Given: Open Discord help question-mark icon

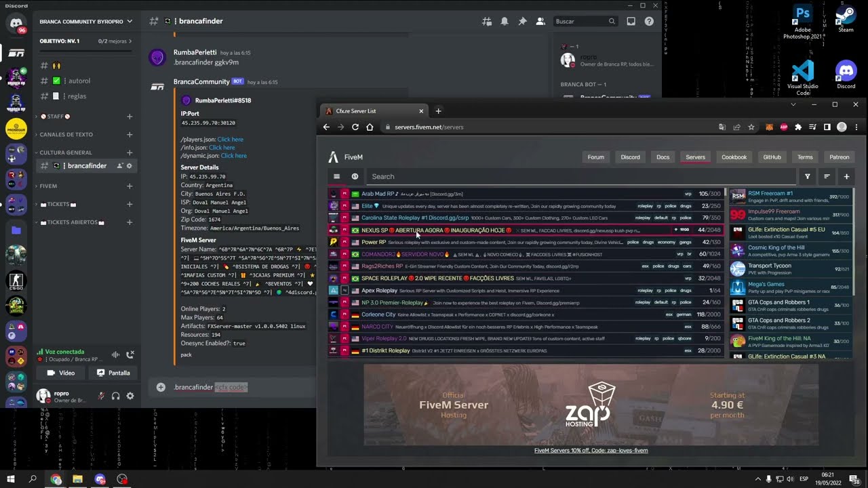Looking at the screenshot, I should point(649,21).
